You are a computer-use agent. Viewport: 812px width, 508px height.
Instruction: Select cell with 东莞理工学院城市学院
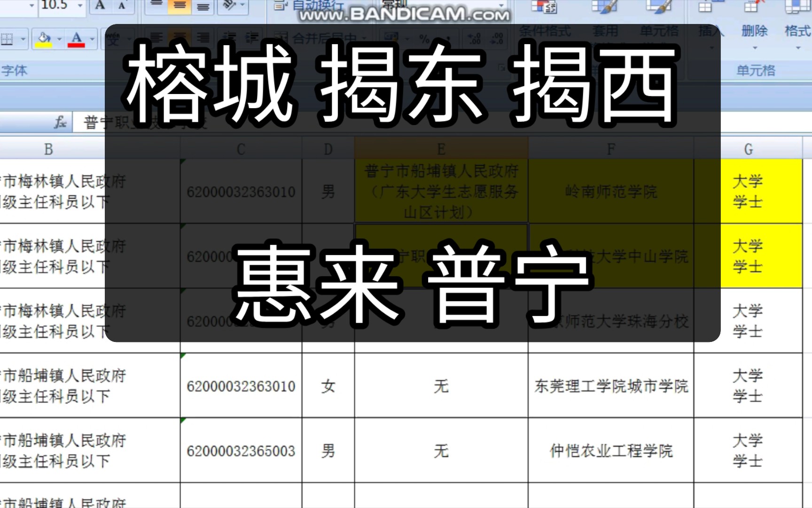pyautogui.click(x=611, y=386)
